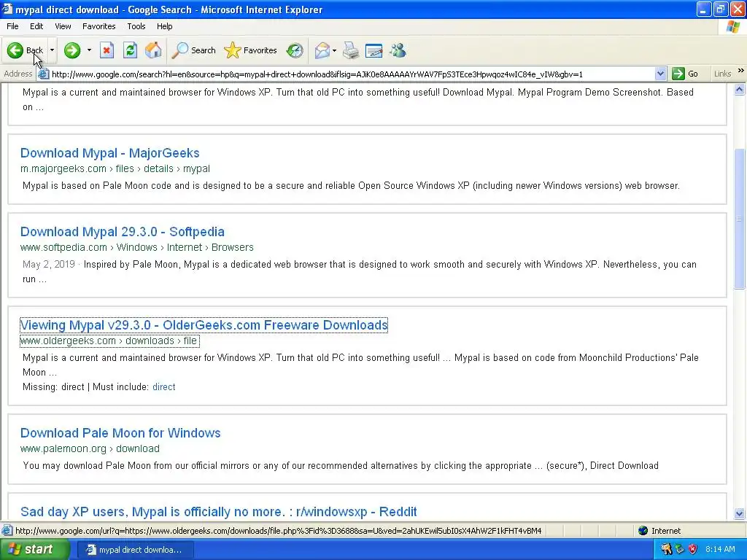This screenshot has width=747, height=560.
Task: Click the page icon beside the Address field
Action: tap(43, 74)
